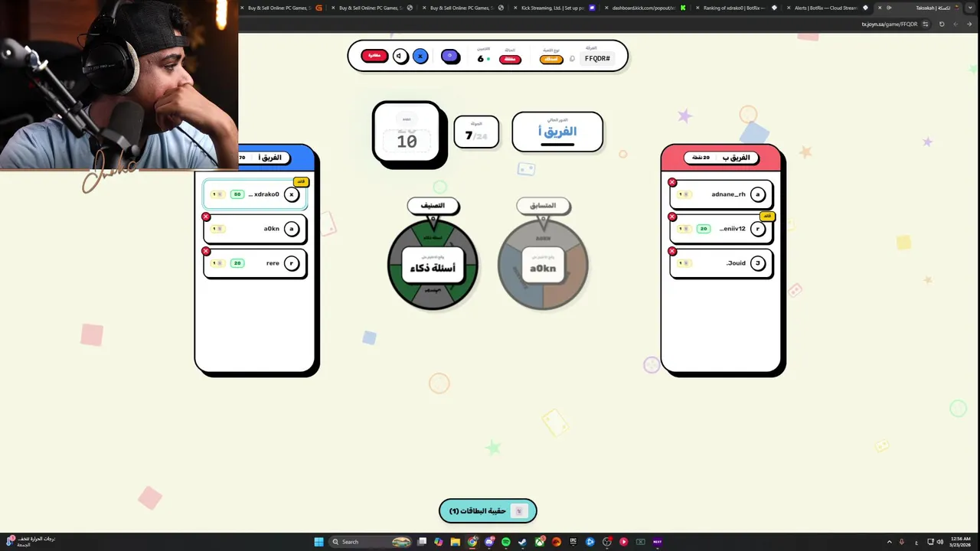Open Google Chrome from taskbar
Viewport: 980px width, 551px height.
(x=472, y=542)
